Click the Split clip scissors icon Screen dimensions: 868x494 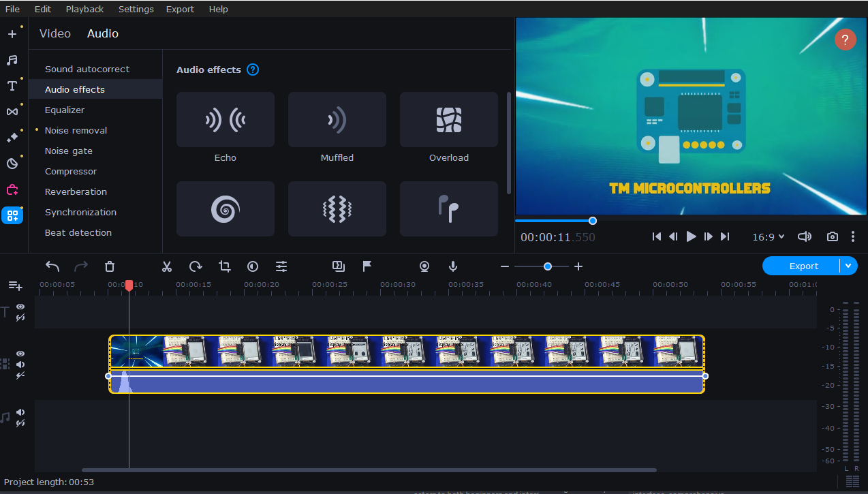(x=167, y=266)
